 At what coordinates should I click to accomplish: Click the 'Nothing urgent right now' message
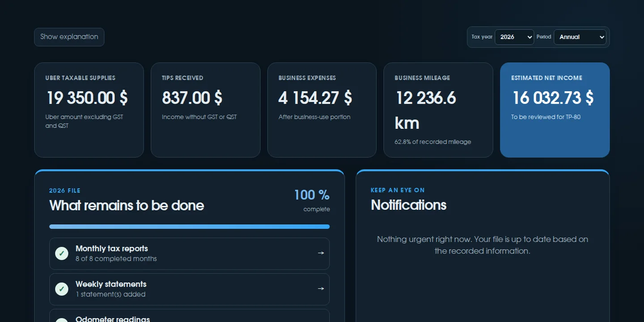point(483,245)
